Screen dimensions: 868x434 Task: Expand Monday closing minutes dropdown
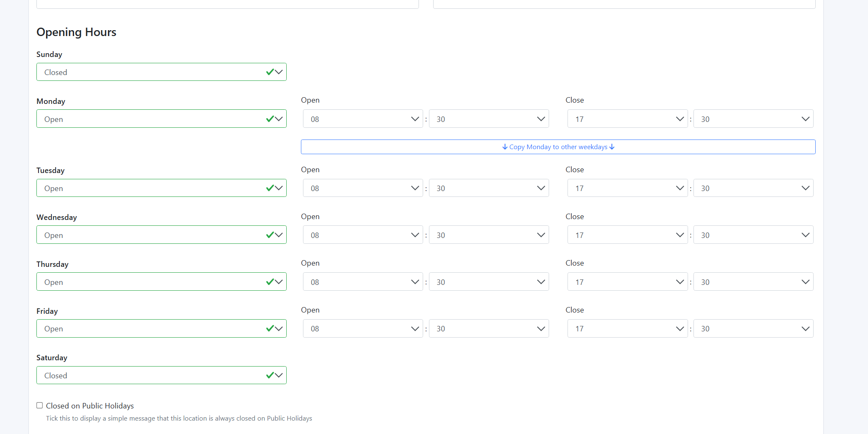pyautogui.click(x=753, y=119)
